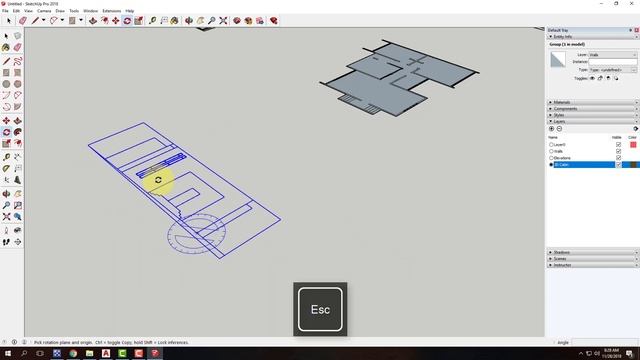Select the Circle tool

(x=6, y=84)
